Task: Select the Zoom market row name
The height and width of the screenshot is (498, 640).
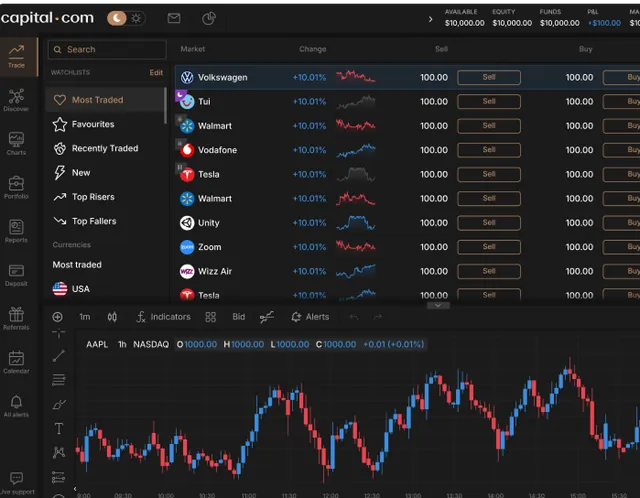Action: point(209,247)
